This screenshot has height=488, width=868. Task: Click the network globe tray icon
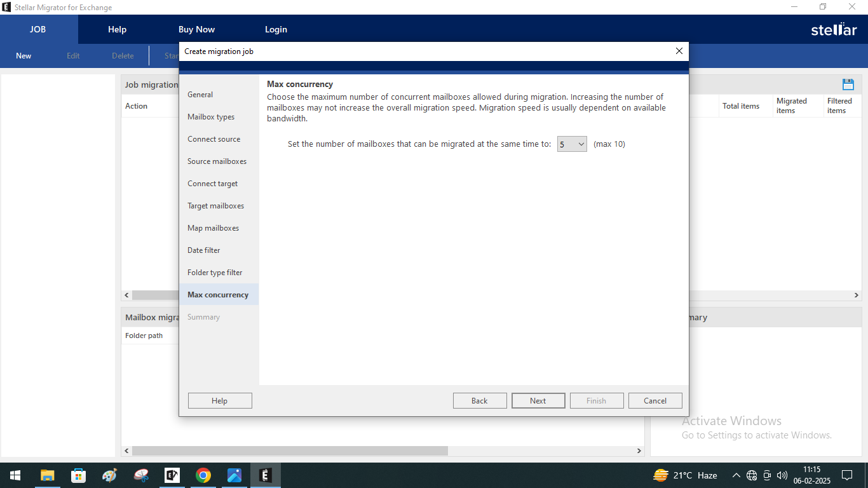[752, 475]
